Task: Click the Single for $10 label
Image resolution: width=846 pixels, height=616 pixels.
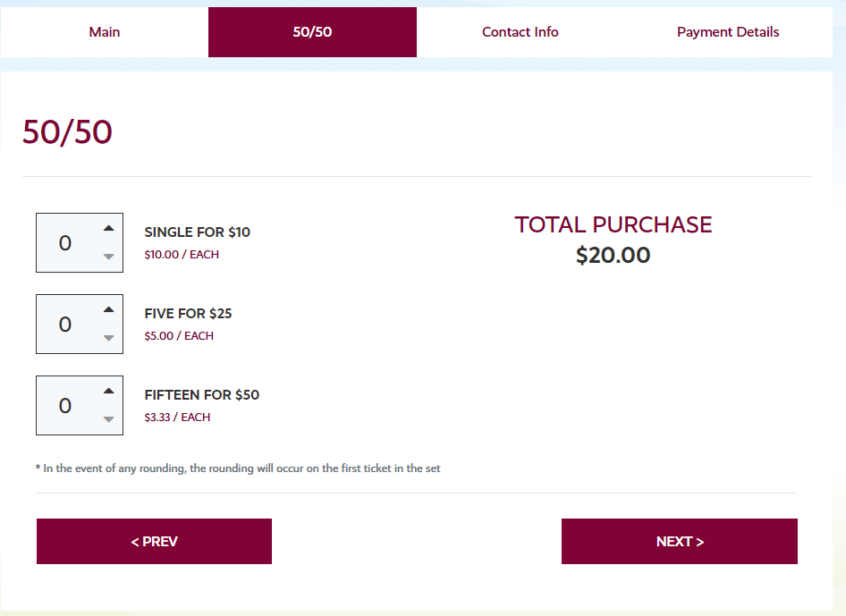Action: click(198, 232)
